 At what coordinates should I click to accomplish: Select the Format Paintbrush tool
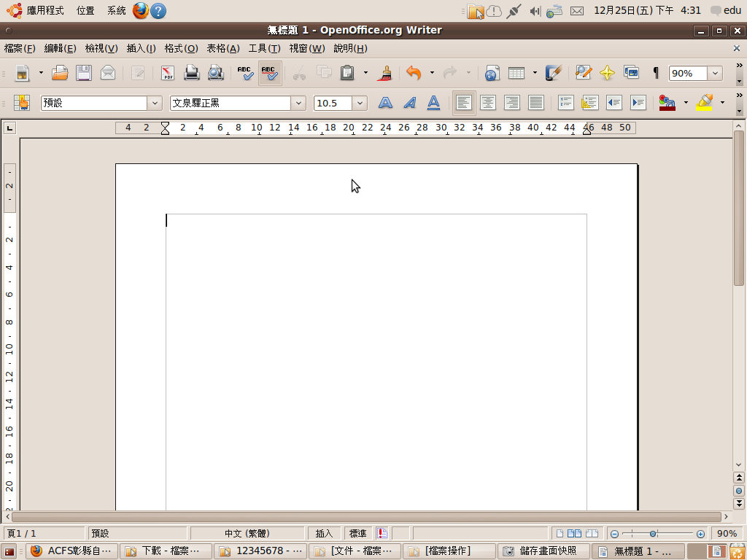click(386, 73)
